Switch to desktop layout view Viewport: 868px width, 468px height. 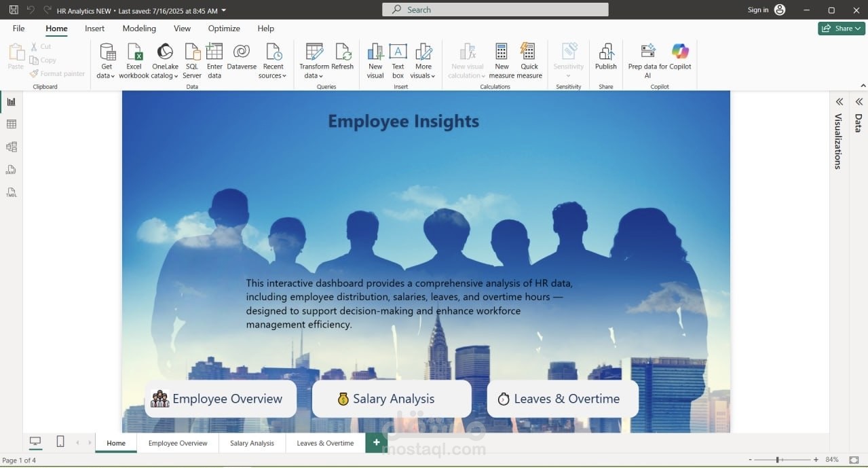pos(35,442)
